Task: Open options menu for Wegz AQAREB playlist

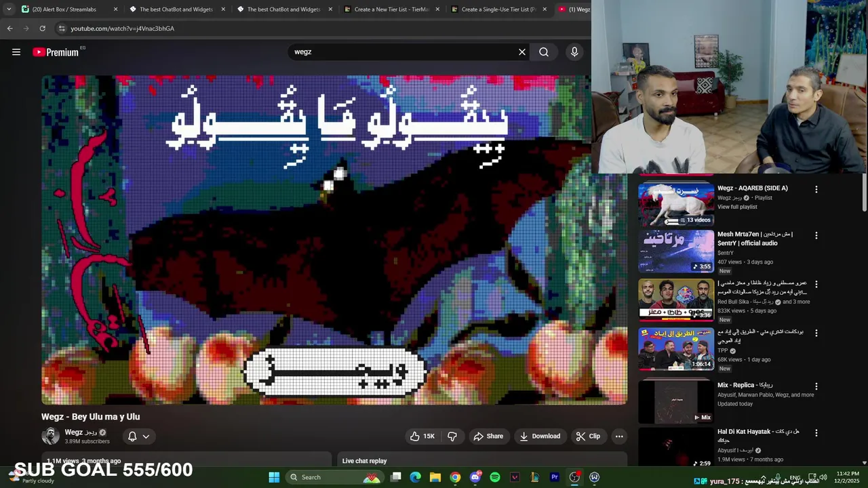Action: [816, 190]
